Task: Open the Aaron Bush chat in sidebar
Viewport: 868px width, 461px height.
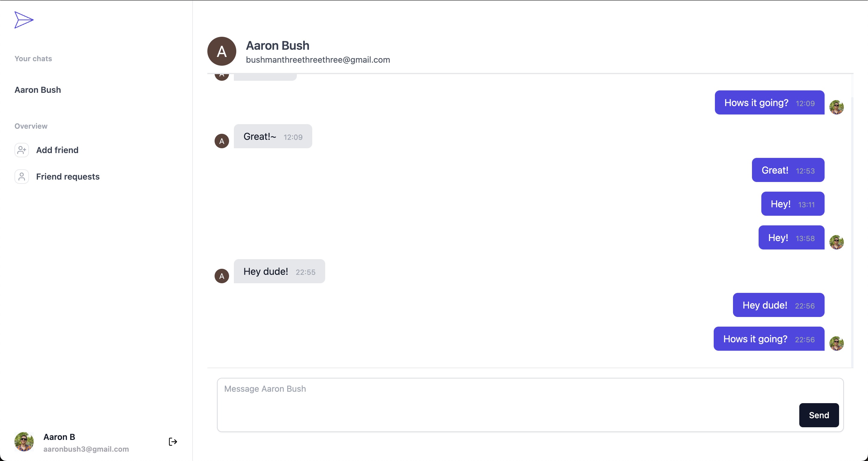Action: tap(38, 90)
